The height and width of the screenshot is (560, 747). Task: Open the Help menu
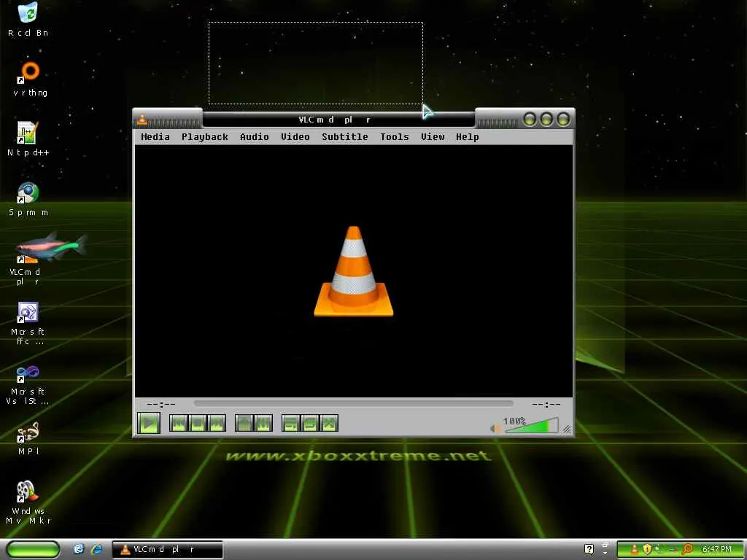(x=468, y=136)
